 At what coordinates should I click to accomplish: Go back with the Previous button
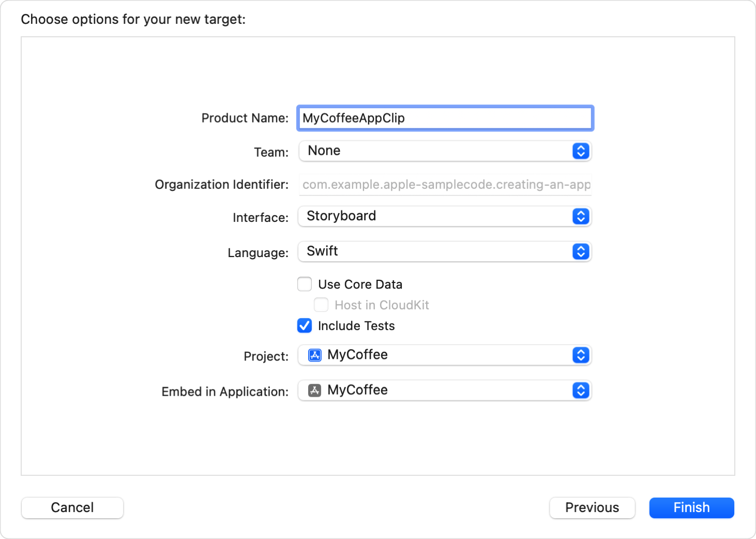coord(592,507)
